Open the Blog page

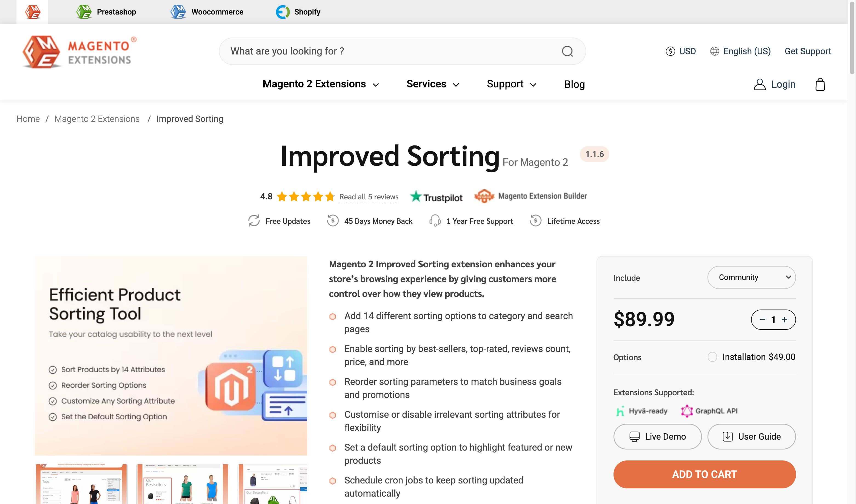coord(574,84)
